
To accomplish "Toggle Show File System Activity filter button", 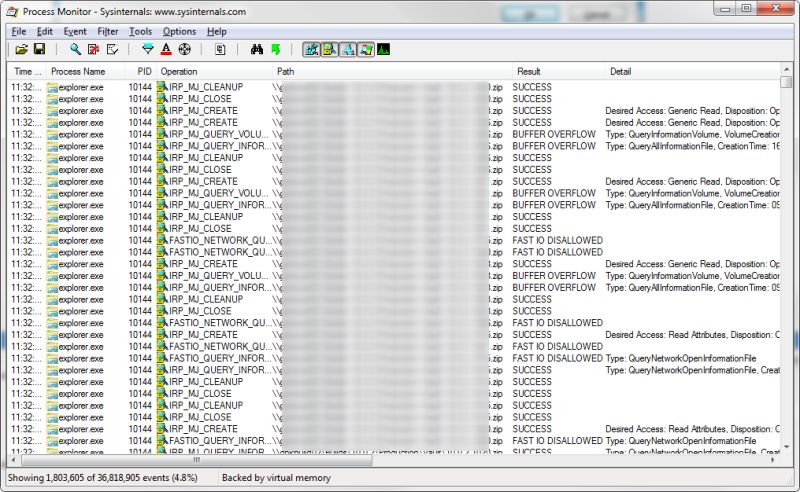I will 330,50.
